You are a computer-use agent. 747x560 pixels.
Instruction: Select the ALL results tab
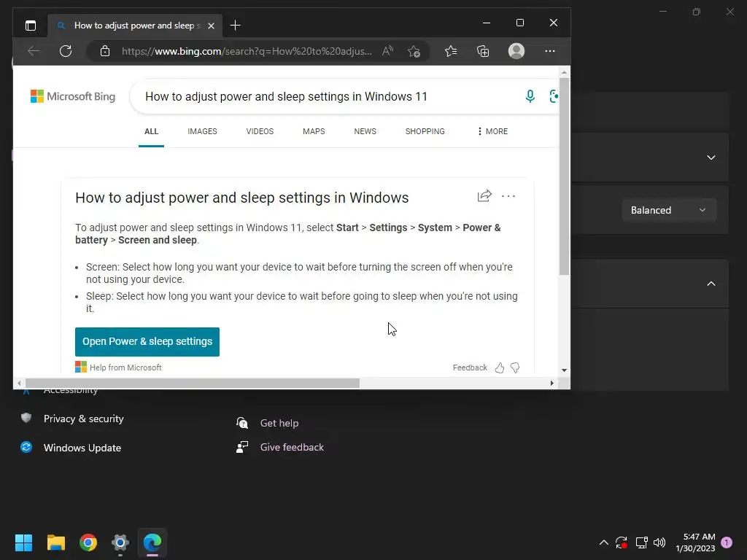pos(151,131)
